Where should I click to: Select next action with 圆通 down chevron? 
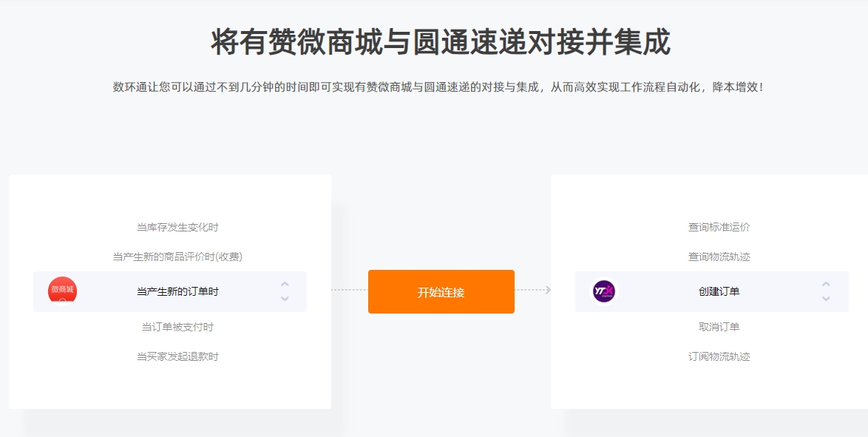pos(826,299)
